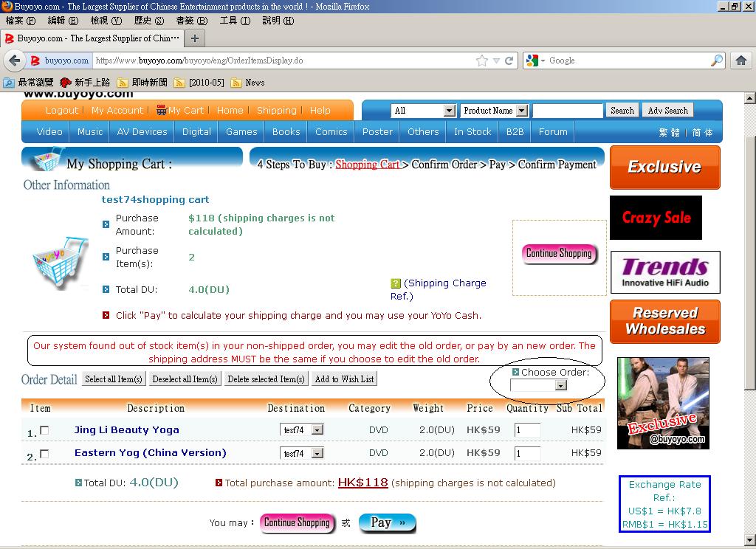Click the reload page icon
This screenshot has width=756, height=549.
pos(509,61)
